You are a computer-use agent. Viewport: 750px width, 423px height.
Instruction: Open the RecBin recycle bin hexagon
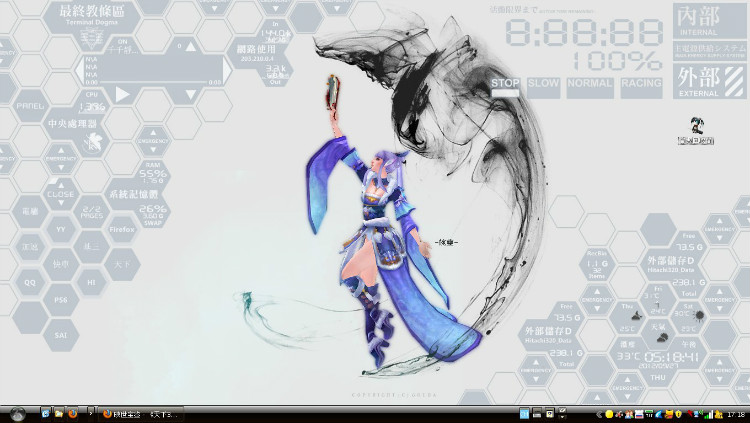[597, 265]
